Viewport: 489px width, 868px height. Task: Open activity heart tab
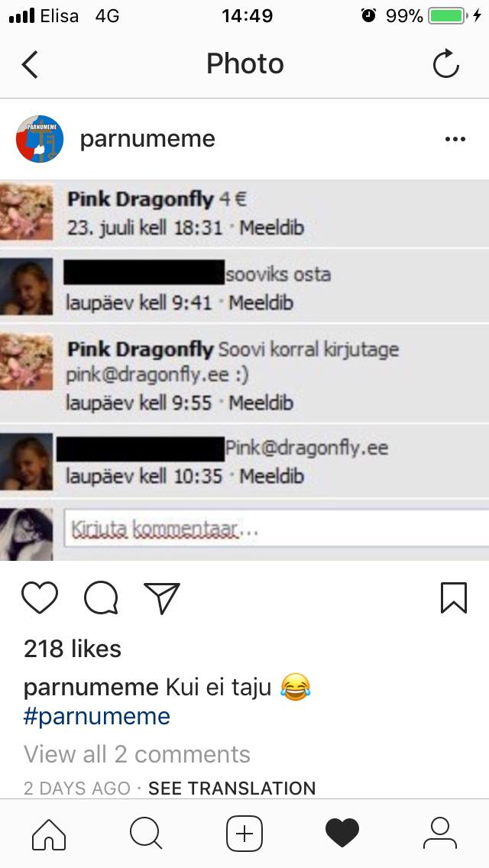[342, 834]
